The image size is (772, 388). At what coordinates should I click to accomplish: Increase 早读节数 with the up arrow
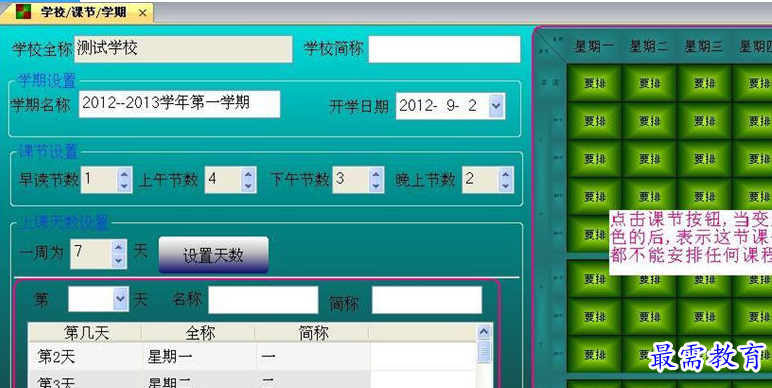coord(124,173)
